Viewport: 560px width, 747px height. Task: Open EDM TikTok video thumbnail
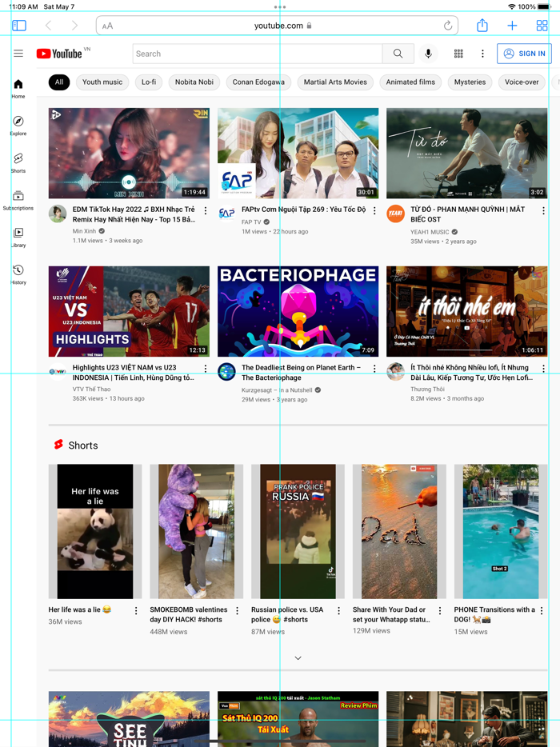(129, 153)
